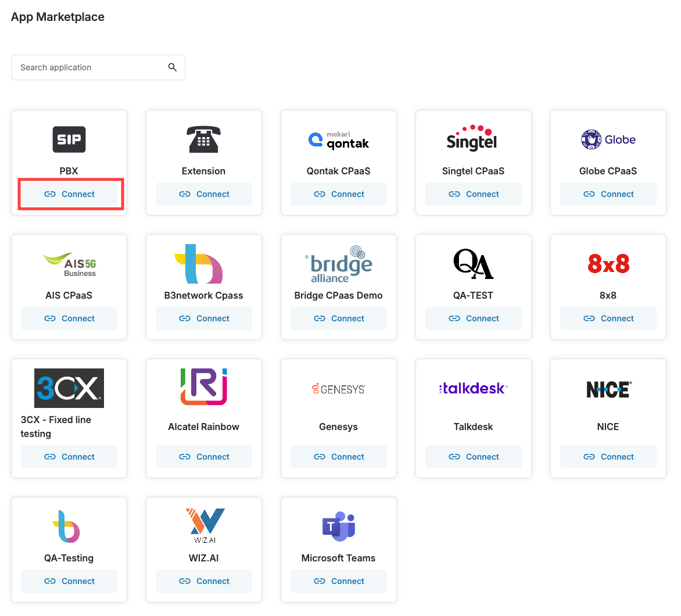The height and width of the screenshot is (616, 681).
Task: Click the Singtel logo
Action: tap(472, 138)
